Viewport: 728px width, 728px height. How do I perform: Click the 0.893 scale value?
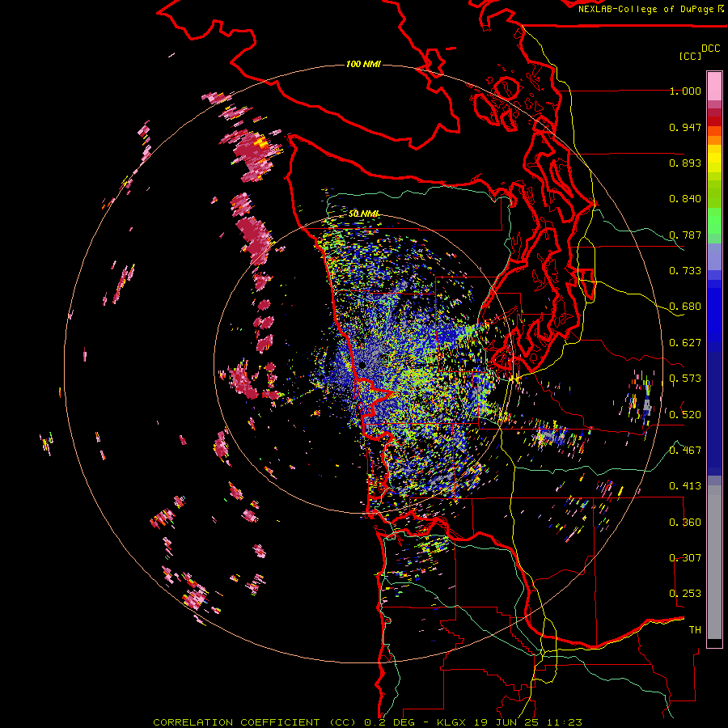(685, 163)
